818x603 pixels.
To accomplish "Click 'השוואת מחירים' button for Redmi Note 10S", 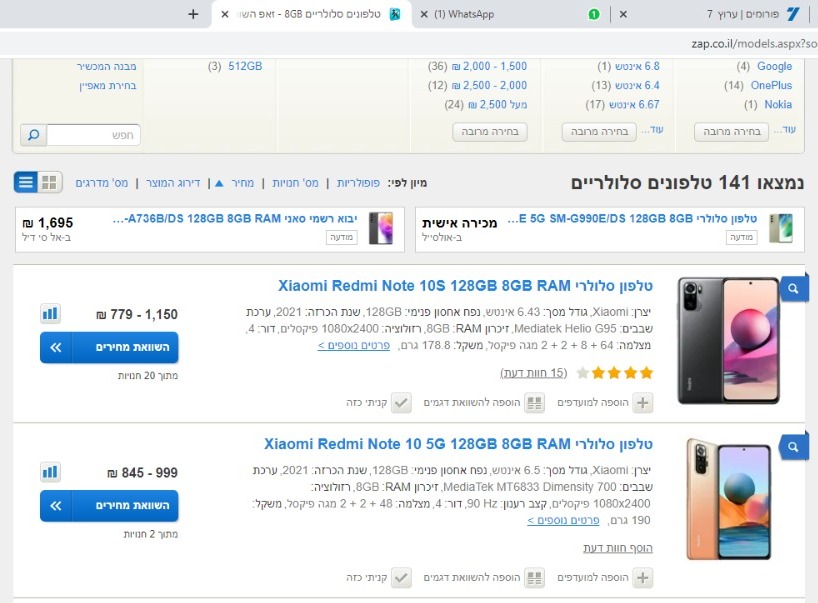I will point(109,347).
